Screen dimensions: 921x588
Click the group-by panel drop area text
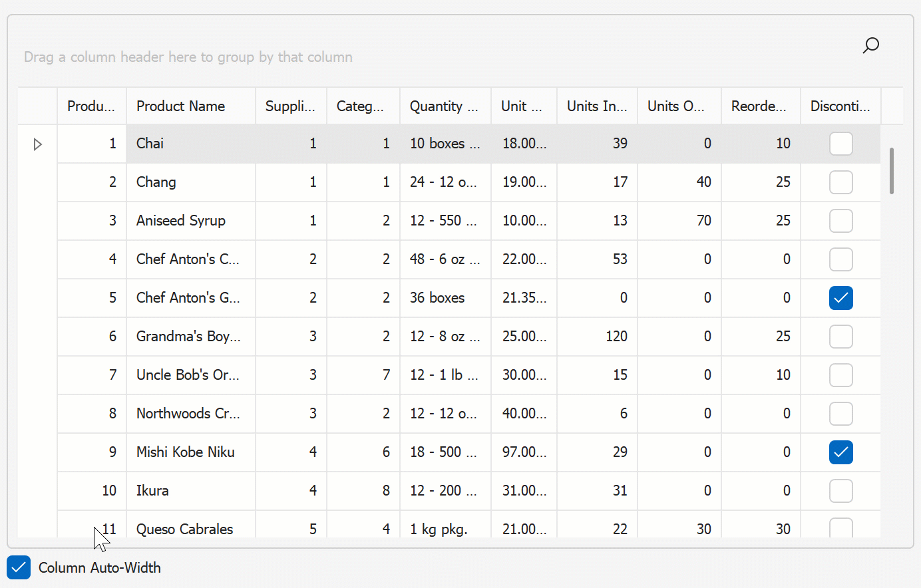point(188,57)
